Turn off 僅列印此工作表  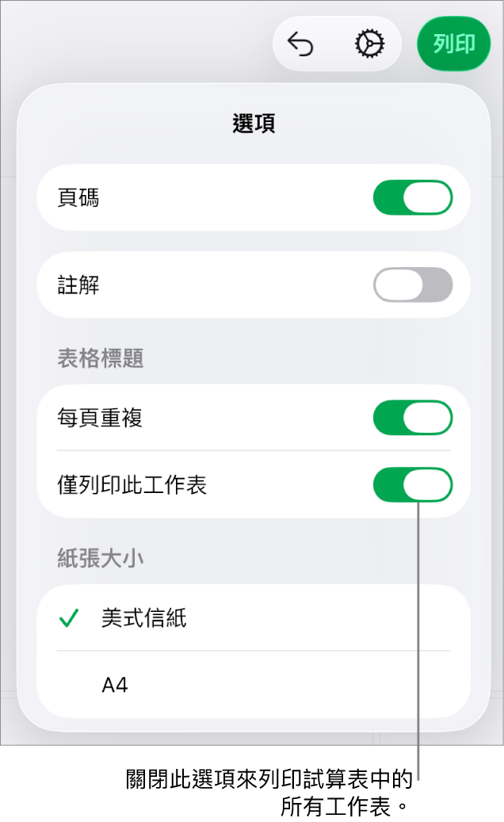(x=413, y=485)
